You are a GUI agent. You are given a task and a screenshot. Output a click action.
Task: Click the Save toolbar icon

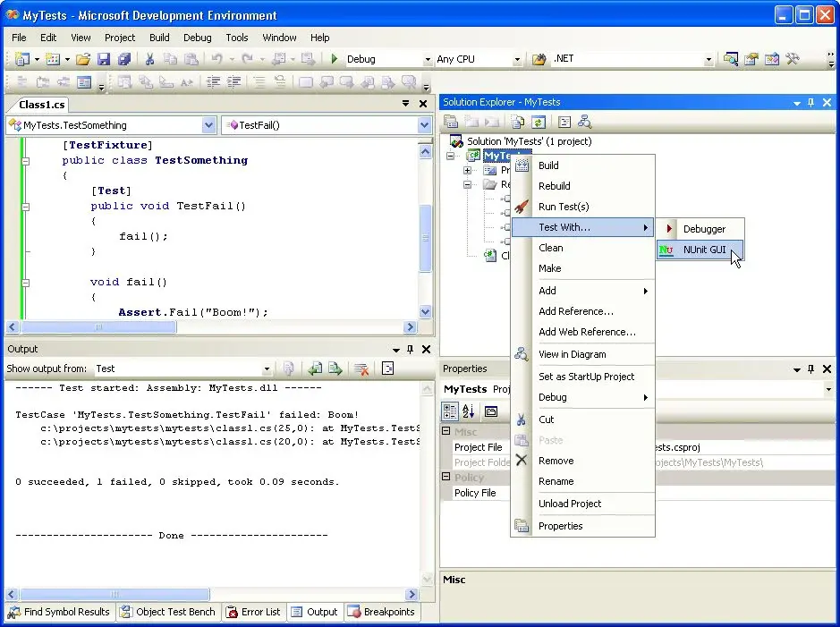(104, 59)
